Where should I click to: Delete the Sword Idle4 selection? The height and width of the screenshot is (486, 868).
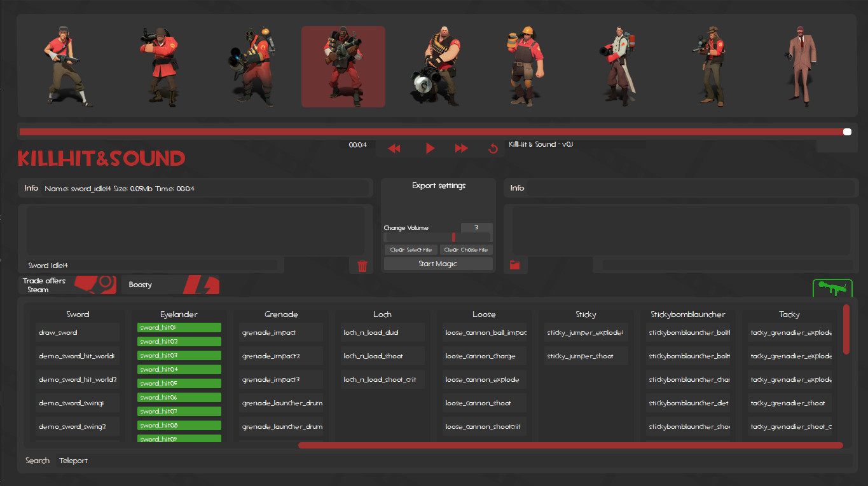362,266
